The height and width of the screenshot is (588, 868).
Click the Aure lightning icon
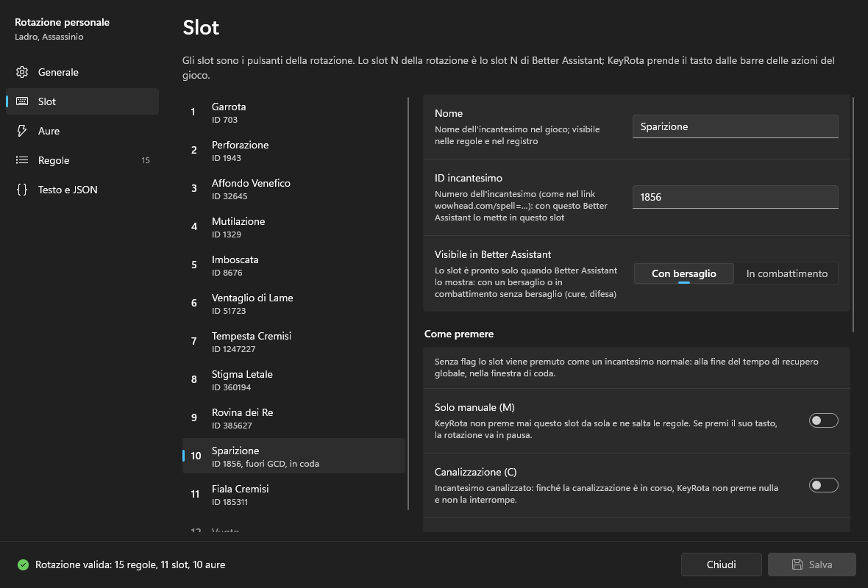(x=22, y=131)
